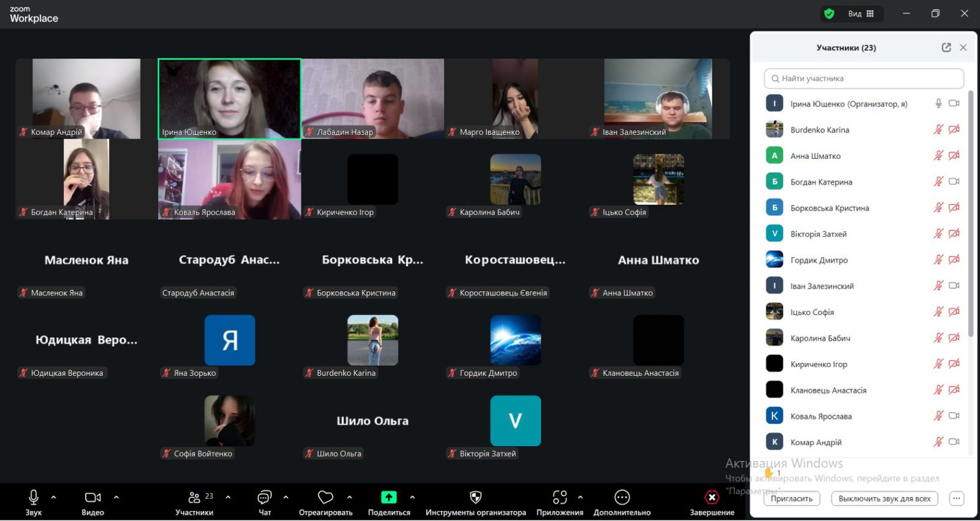This screenshot has height=521, width=980.
Task: Open the Chat icon in toolbar
Action: click(265, 498)
